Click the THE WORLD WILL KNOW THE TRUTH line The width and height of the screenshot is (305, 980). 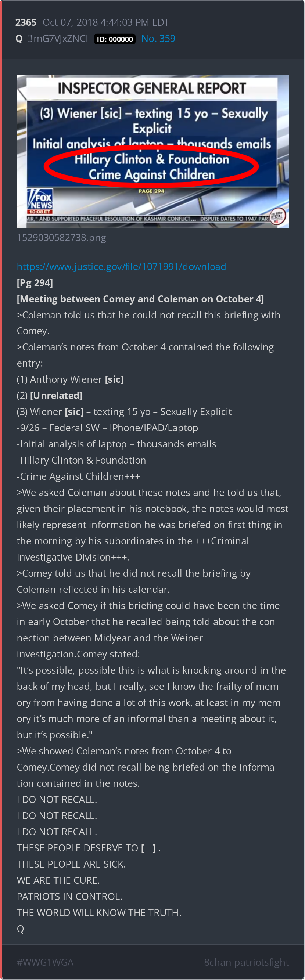tap(99, 912)
